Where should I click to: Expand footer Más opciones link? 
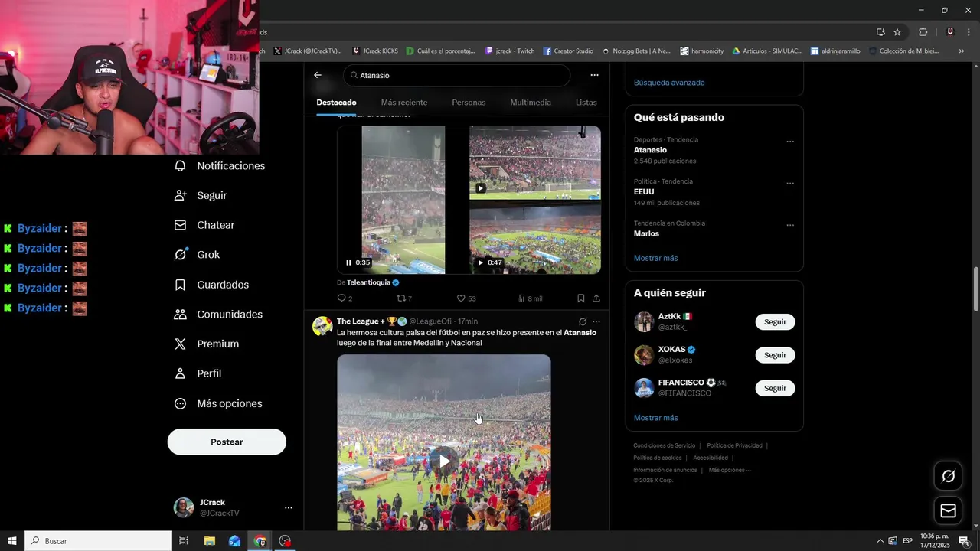point(730,470)
